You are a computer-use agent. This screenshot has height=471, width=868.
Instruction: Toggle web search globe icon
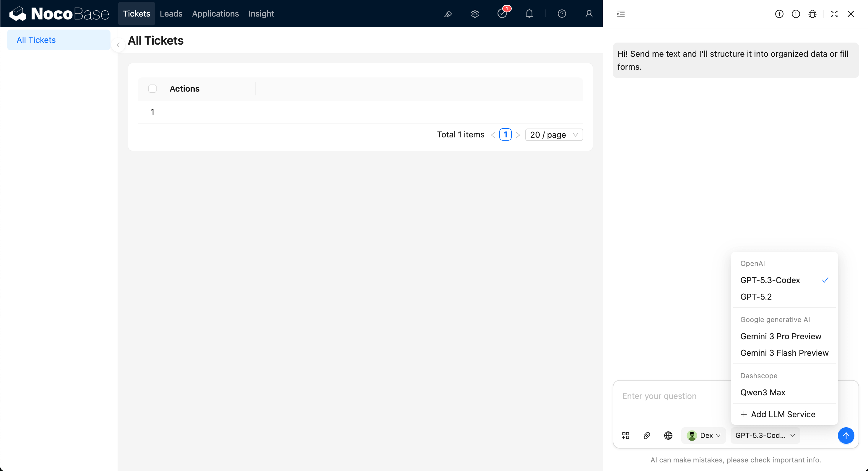(668, 435)
